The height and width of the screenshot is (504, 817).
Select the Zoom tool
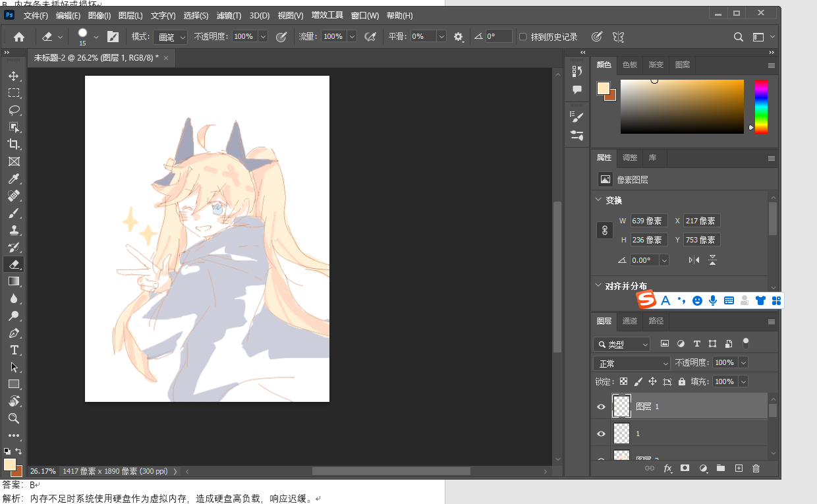[14, 418]
